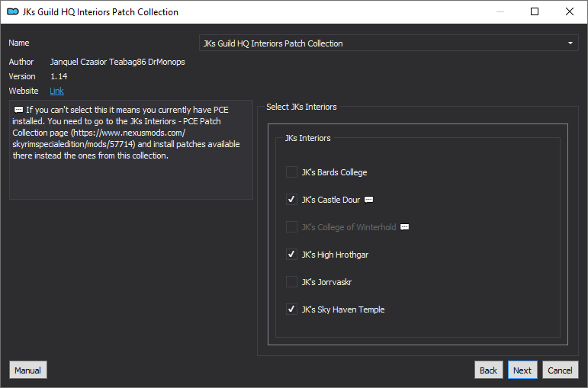The width and height of the screenshot is (588, 388).
Task: Enable JK's Bards College checkbox
Action: (291, 172)
